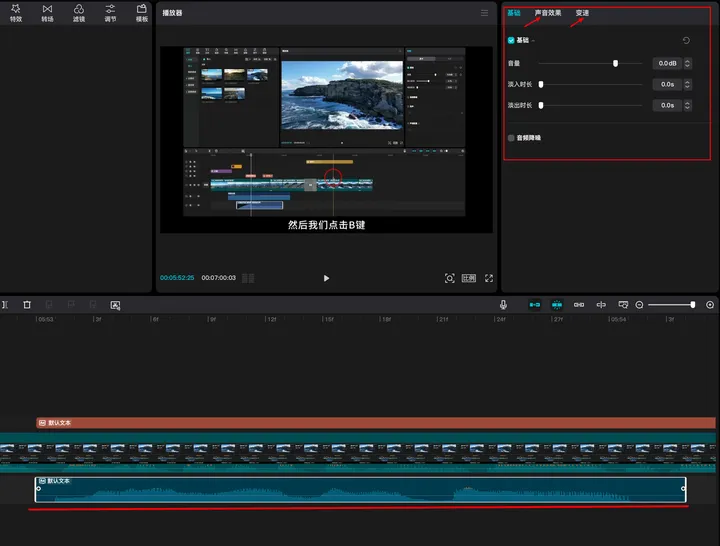Open the 转场 transitions panel
The image size is (720, 546).
pos(48,12)
